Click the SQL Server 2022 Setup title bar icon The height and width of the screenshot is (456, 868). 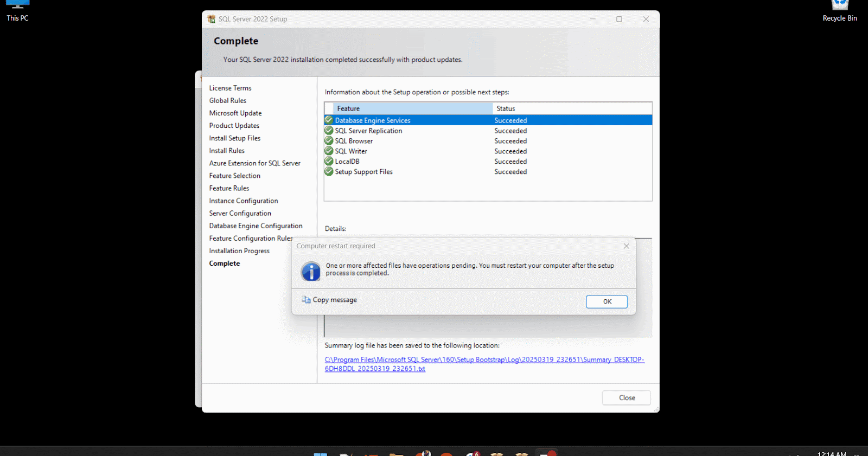(211, 19)
